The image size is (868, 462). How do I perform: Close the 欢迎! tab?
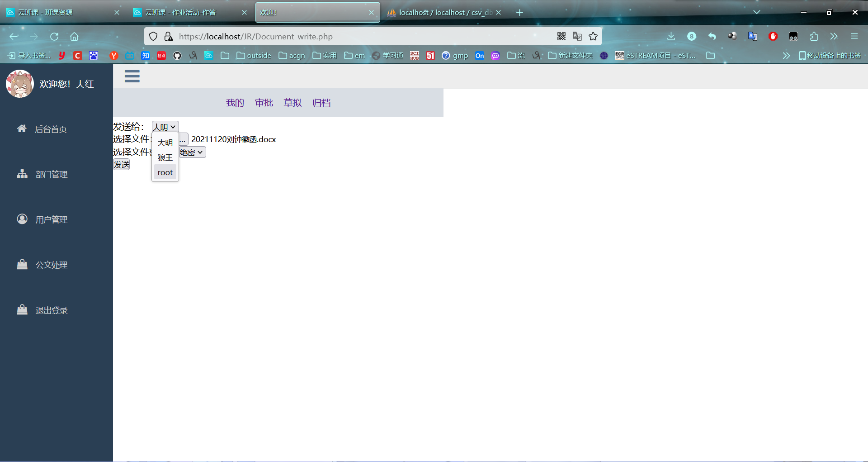(371, 13)
